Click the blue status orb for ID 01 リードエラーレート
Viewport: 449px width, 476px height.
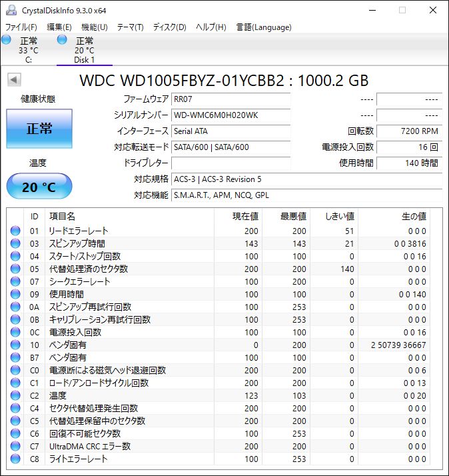pyautogui.click(x=15, y=231)
